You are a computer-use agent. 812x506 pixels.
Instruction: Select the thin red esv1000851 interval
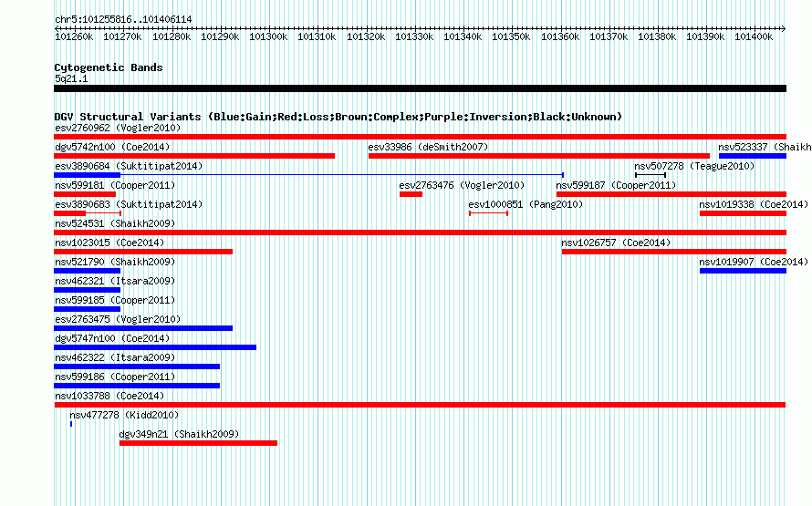point(488,213)
